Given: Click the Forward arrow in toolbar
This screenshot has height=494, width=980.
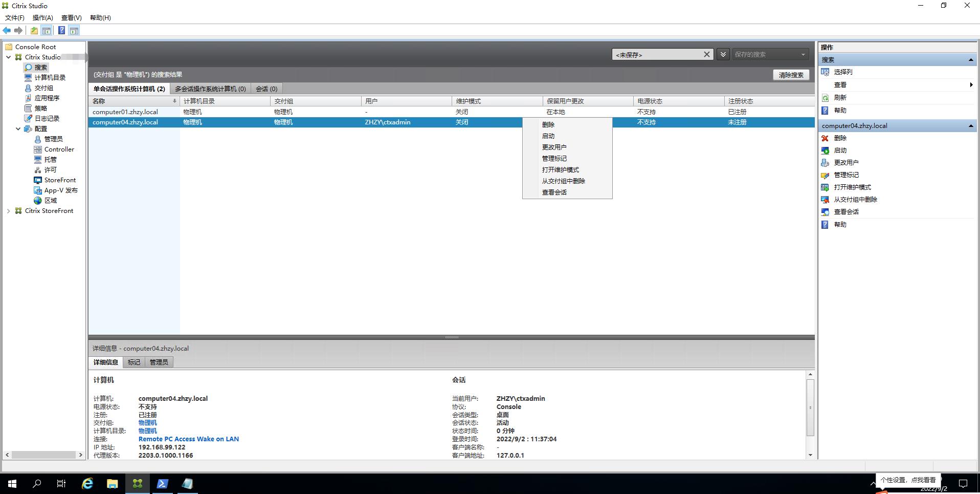Looking at the screenshot, I should pos(18,31).
